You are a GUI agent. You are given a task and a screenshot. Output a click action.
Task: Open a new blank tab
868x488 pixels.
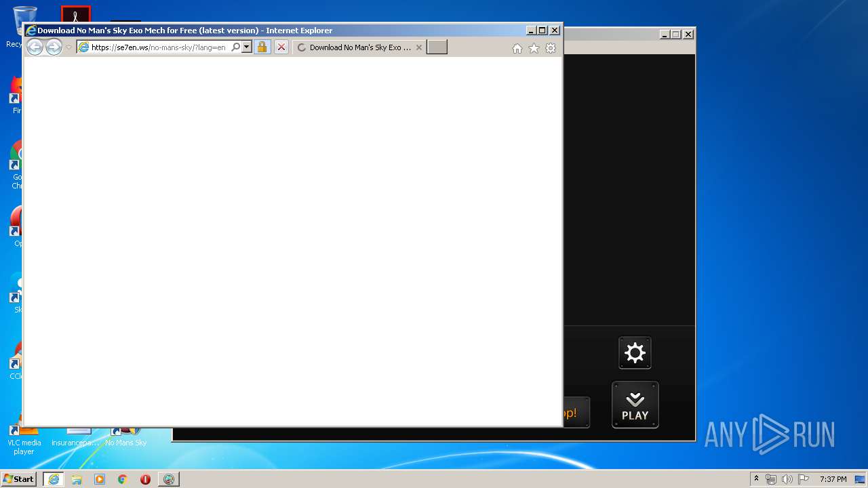[x=437, y=47]
